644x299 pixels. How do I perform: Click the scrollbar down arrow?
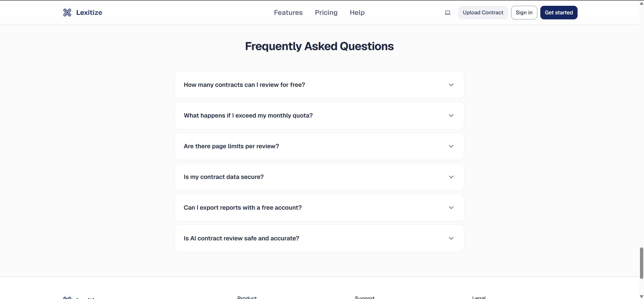641,296
